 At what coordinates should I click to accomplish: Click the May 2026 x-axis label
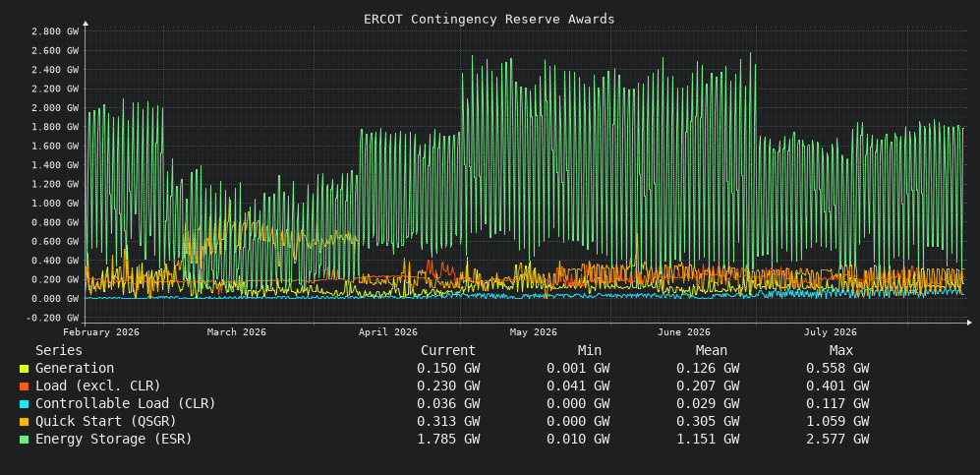tap(533, 331)
